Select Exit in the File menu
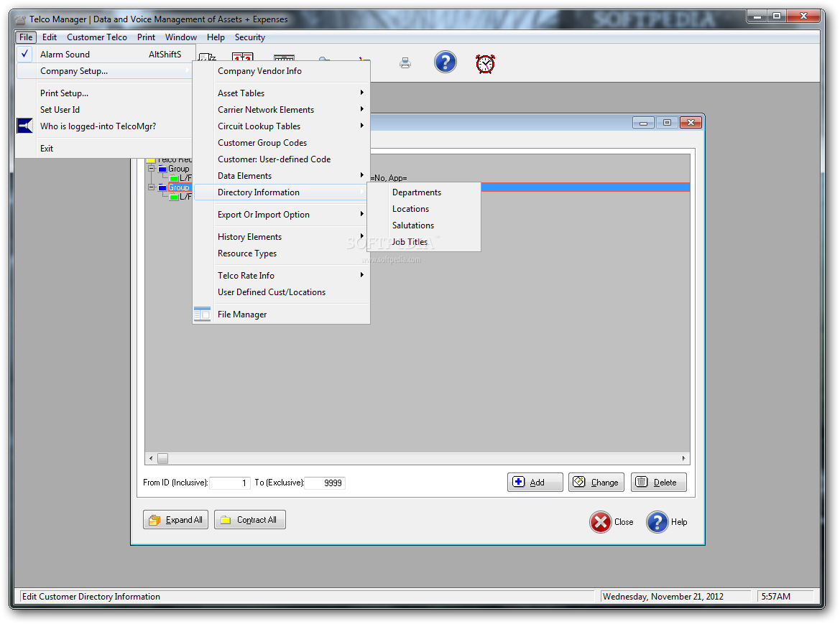840x624 pixels. (104, 148)
